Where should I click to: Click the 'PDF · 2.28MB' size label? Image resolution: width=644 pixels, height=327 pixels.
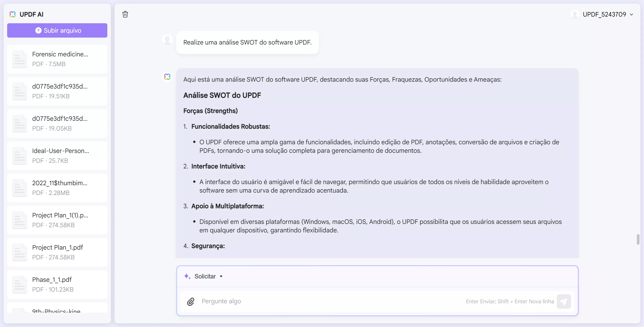(x=51, y=193)
